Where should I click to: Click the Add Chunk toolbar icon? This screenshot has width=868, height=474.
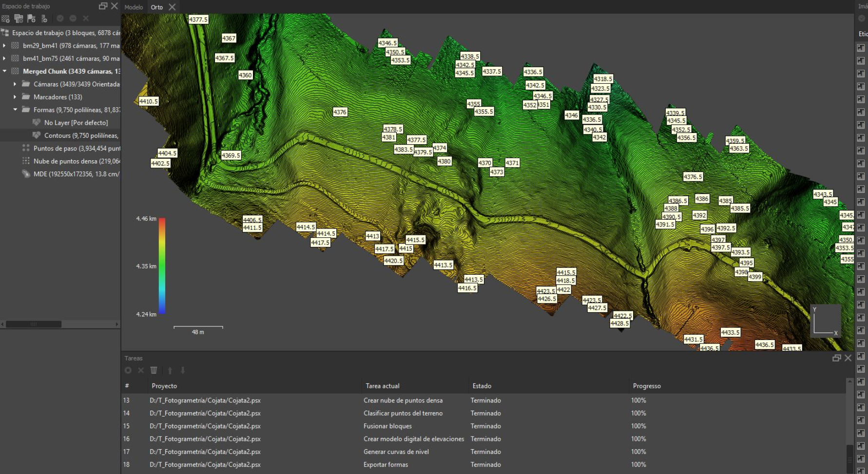click(6, 19)
